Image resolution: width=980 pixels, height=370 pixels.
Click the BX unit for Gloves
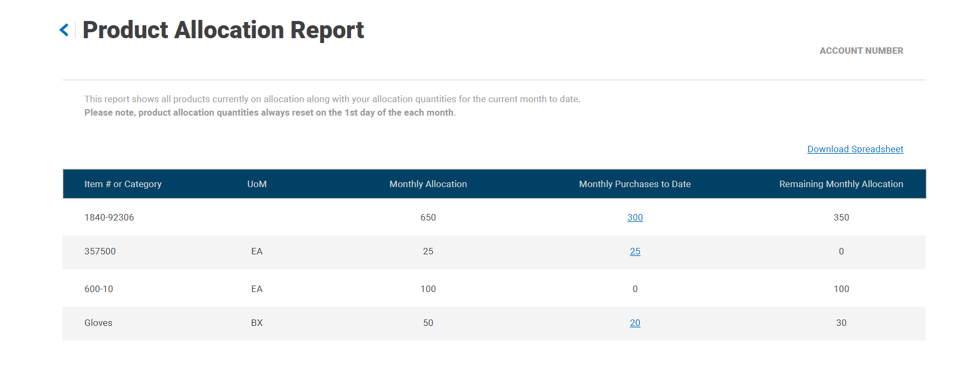point(257,323)
